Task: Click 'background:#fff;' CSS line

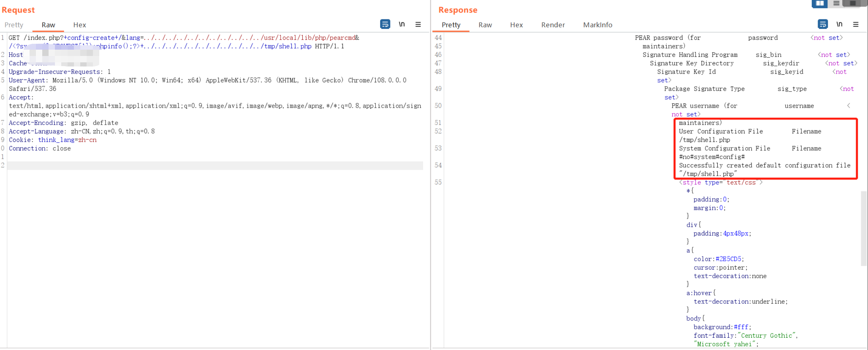Action: (722, 327)
